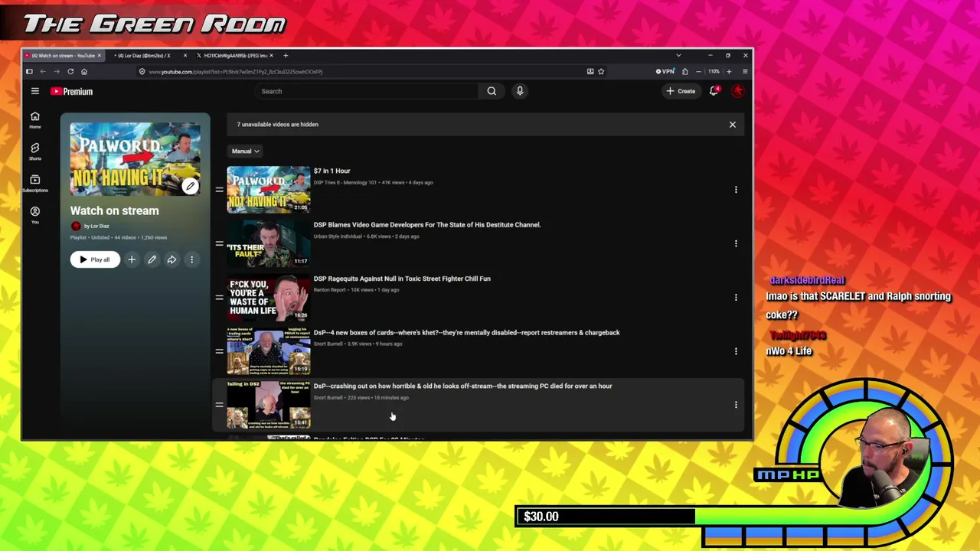The image size is (980, 551).
Task: Zoom in with the browser plus button
Action: pos(729,71)
